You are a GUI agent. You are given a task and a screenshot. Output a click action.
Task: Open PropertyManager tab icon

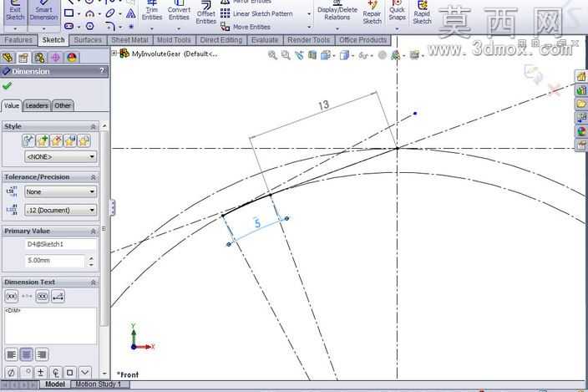coord(23,58)
